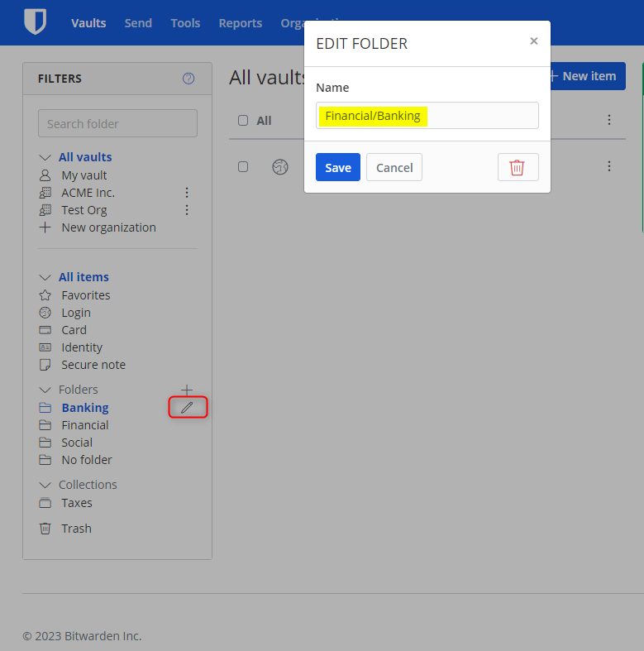644x651 pixels.
Task: Click the My vault person icon
Action: click(45, 175)
